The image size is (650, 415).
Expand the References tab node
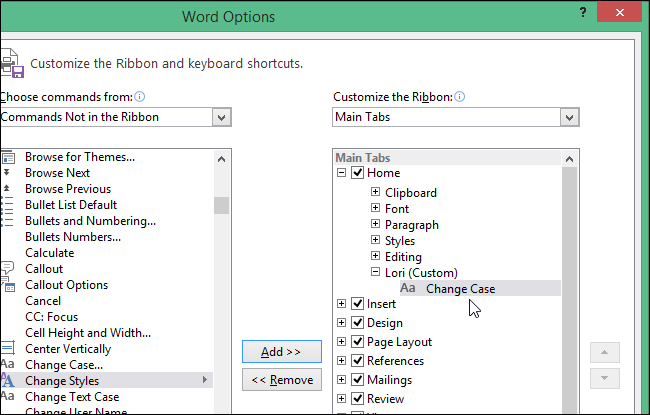[x=341, y=361]
